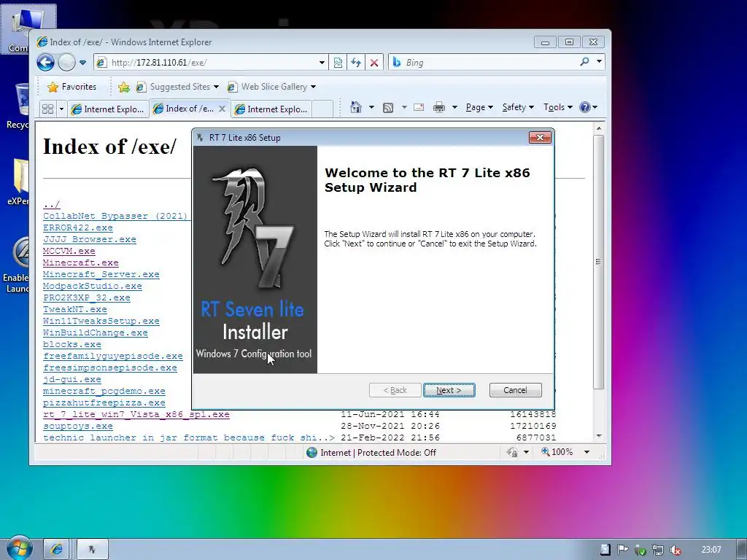747x560 pixels.
Task: Open freefamilyguyepisode.exe link
Action: pos(113,356)
